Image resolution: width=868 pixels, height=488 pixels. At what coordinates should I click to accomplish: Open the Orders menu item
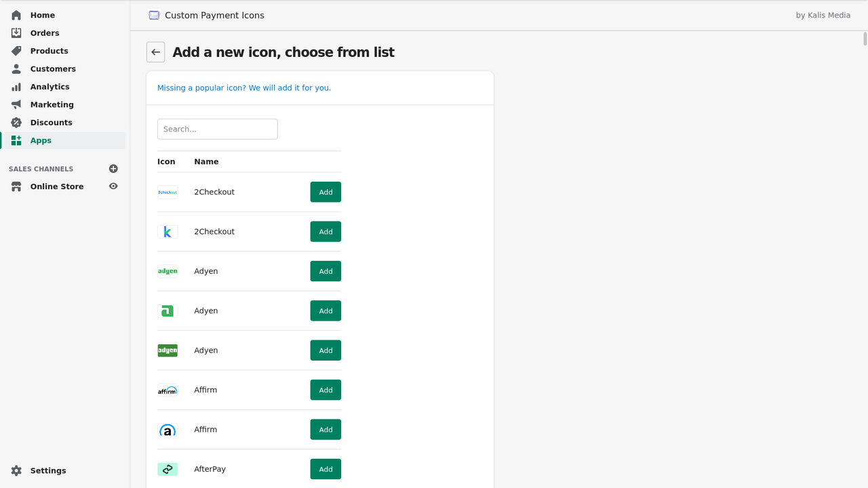[45, 33]
